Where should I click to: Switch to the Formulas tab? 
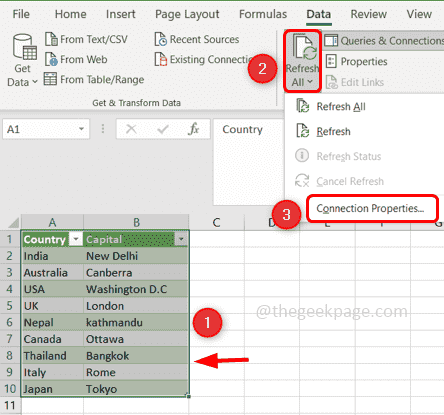[x=263, y=14]
